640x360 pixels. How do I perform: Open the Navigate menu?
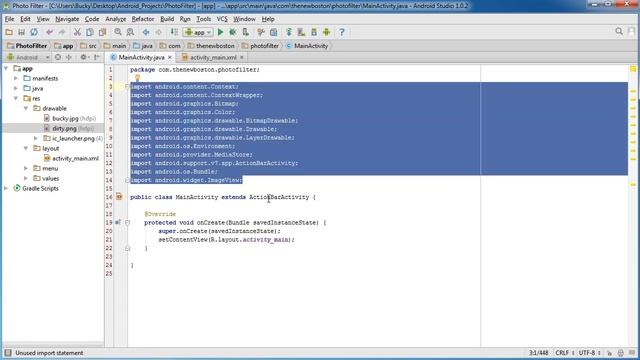click(x=67, y=19)
